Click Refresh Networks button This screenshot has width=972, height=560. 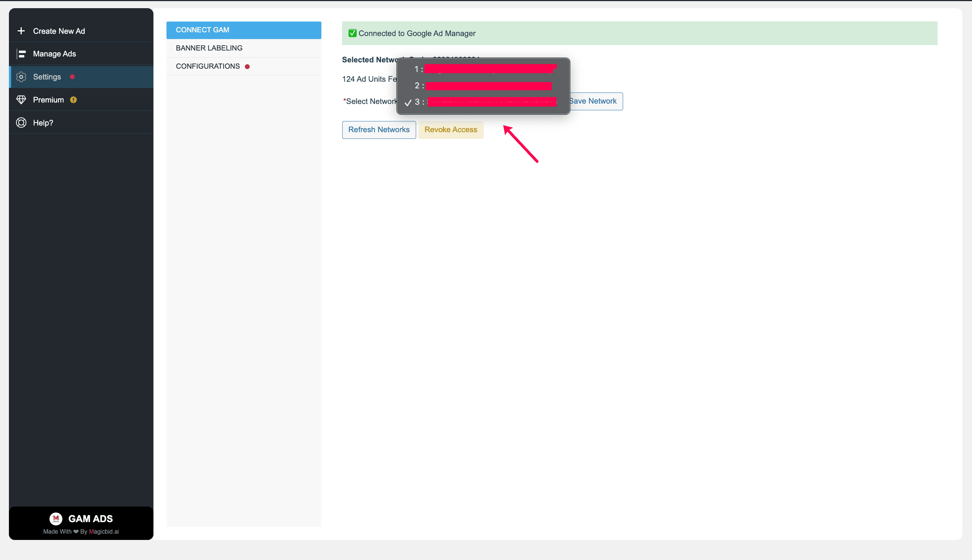(x=379, y=130)
